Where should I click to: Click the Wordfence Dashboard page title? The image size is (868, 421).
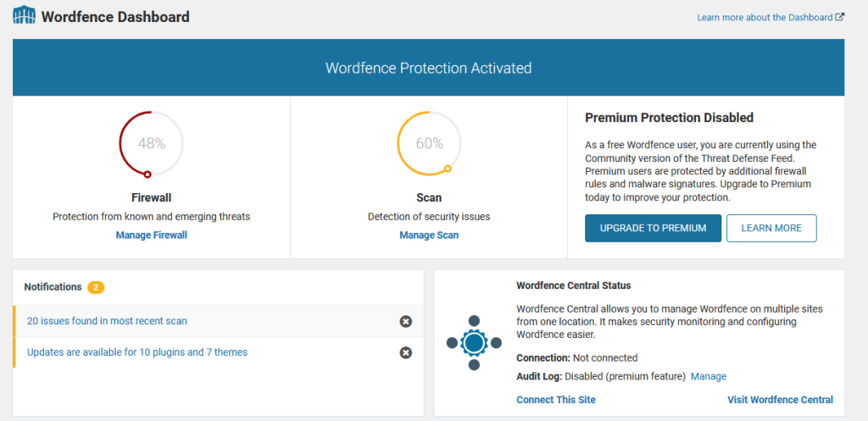point(115,17)
